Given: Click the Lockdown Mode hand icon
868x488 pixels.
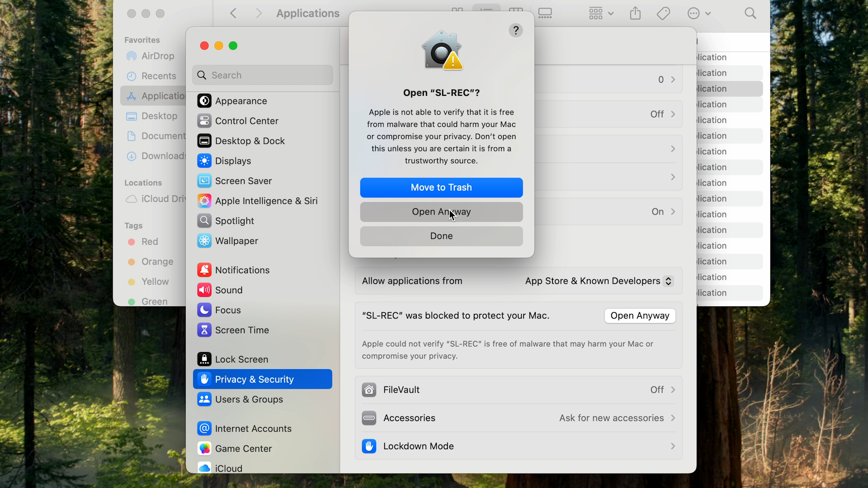Looking at the screenshot, I should click(x=369, y=446).
